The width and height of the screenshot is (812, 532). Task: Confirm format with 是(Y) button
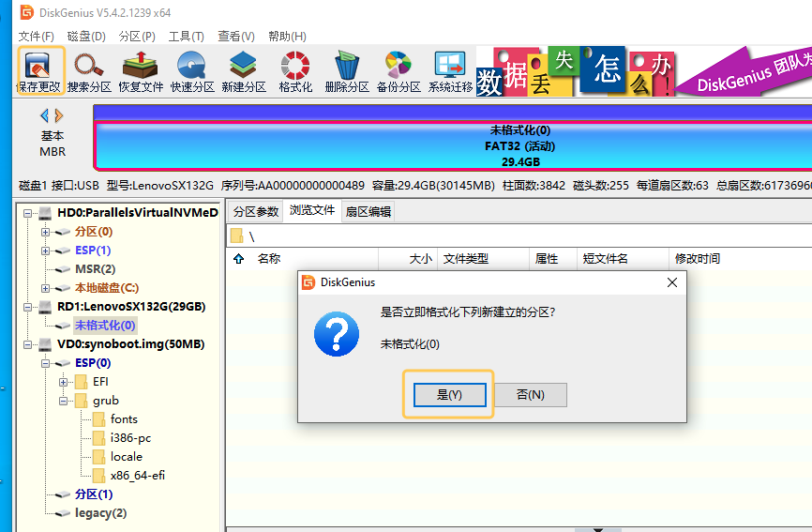449,395
